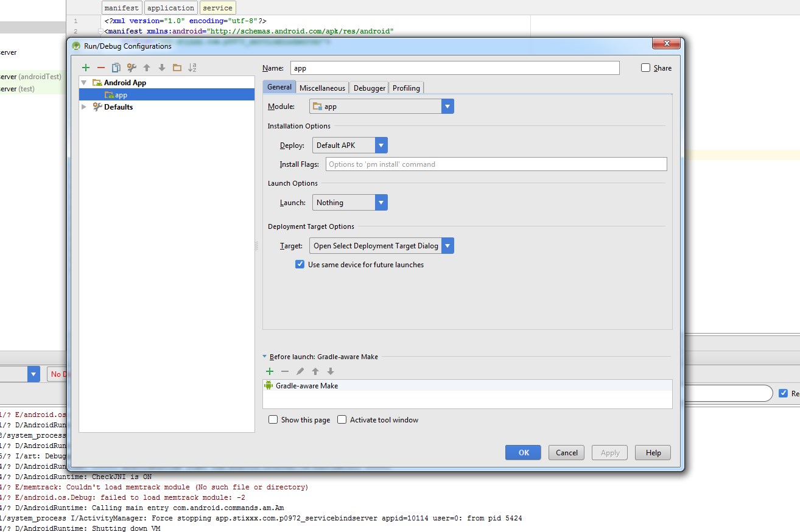
Task: Click the Cancel button
Action: coord(567,452)
